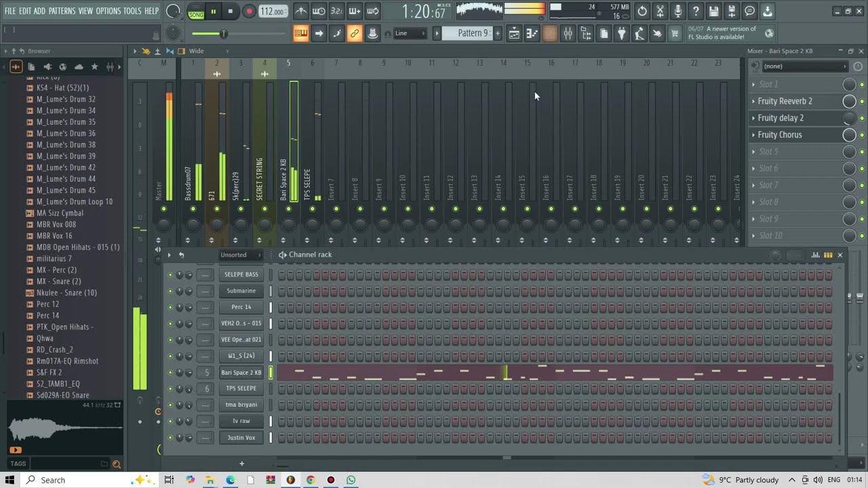Open the Wide mixer layout dropdown
868x488 pixels.
(209, 51)
